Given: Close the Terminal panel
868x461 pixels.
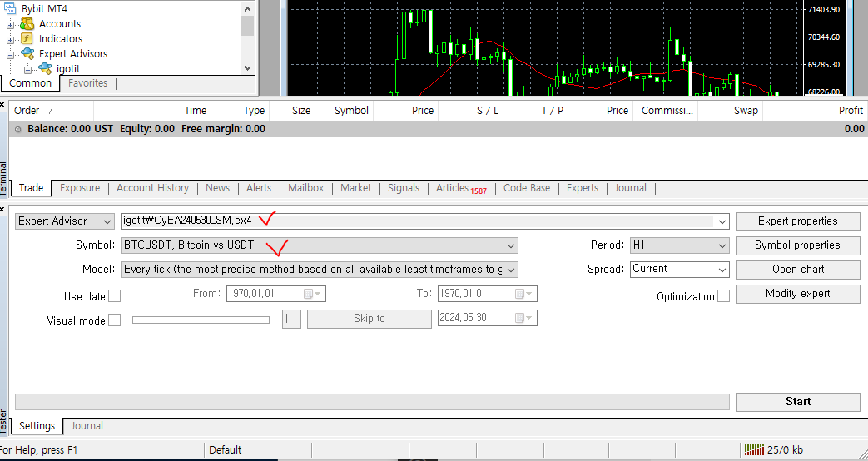Looking at the screenshot, I should [x=2, y=104].
